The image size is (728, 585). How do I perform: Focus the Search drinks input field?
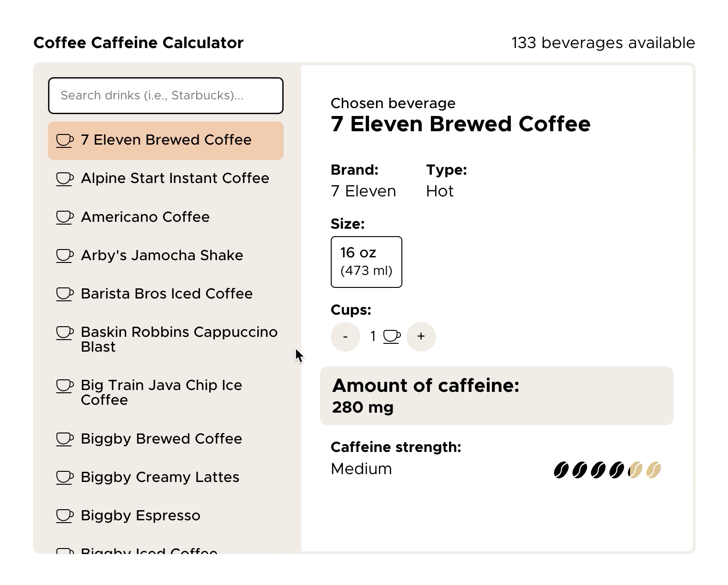pyautogui.click(x=165, y=96)
